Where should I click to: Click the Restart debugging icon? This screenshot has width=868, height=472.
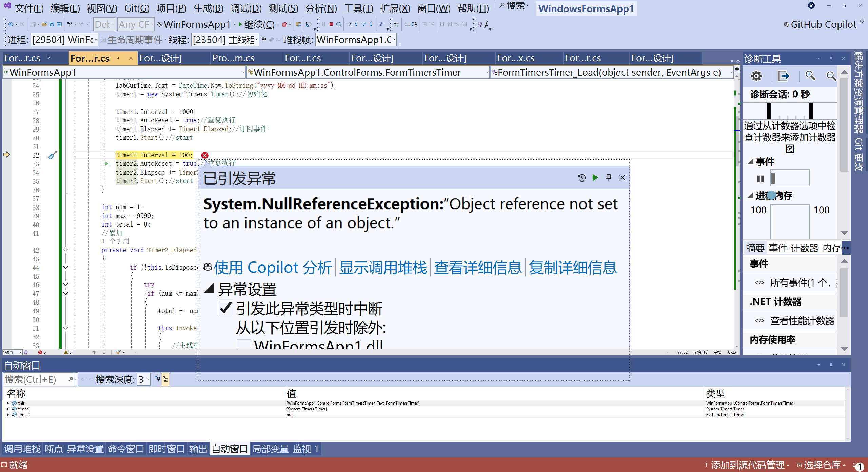click(x=339, y=24)
